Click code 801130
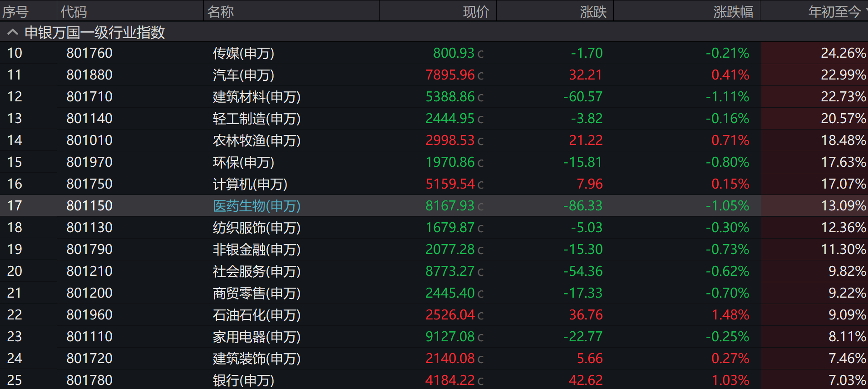Viewport: 868px width, 389px height. (89, 228)
